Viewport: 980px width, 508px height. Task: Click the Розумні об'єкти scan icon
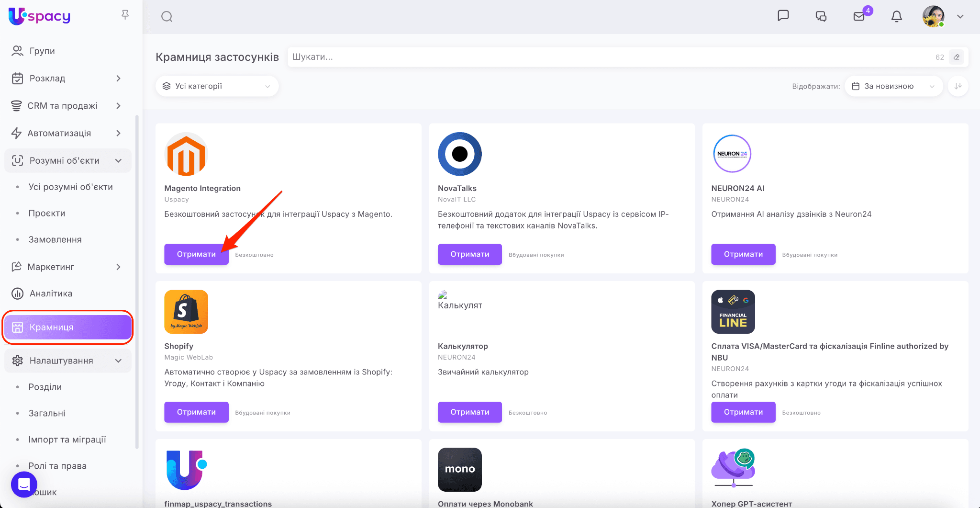[x=17, y=161]
